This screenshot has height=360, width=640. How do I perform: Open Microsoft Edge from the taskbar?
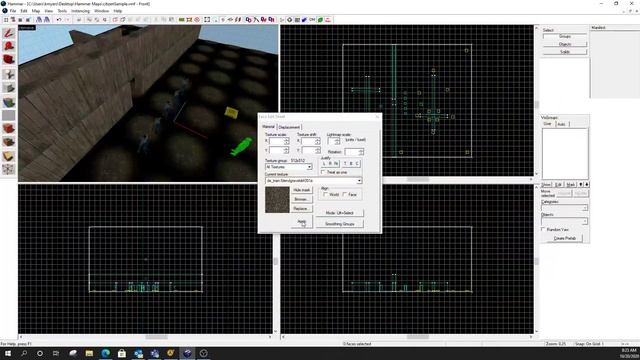tap(106, 353)
